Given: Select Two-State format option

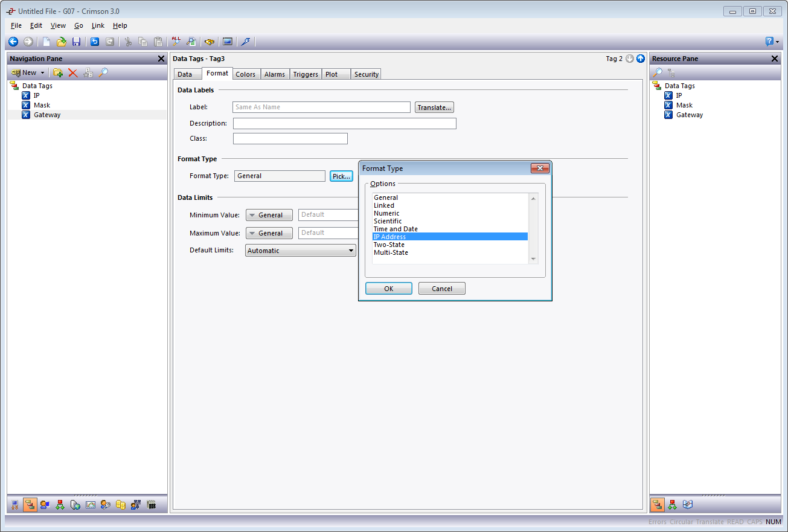Looking at the screenshot, I should pos(450,245).
